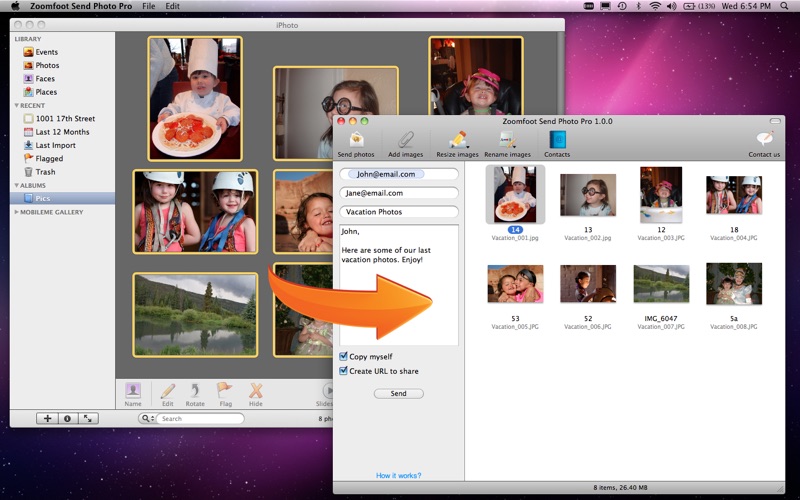Viewport: 800px width, 500px height.
Task: Click the Name tool in iPhoto
Action: point(133,394)
